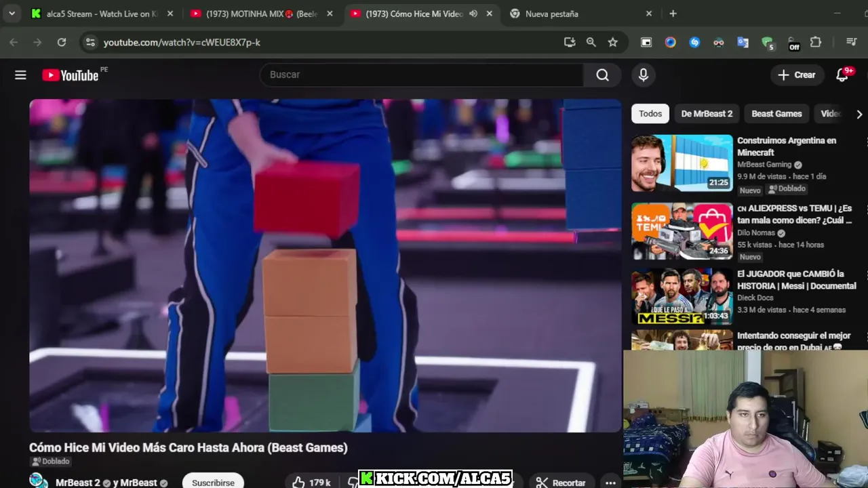The image size is (868, 488).
Task: Open the colorful ring extension icon
Action: point(671,42)
